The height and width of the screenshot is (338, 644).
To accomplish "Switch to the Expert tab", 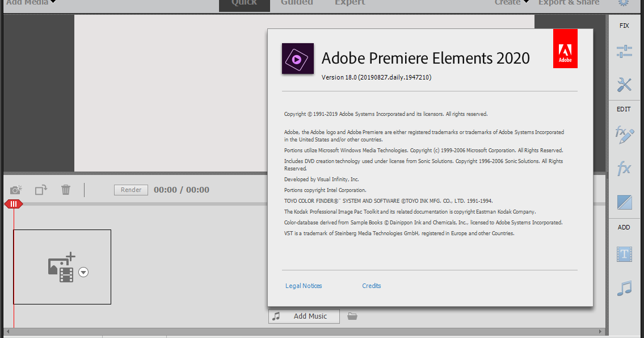I will [x=350, y=2].
